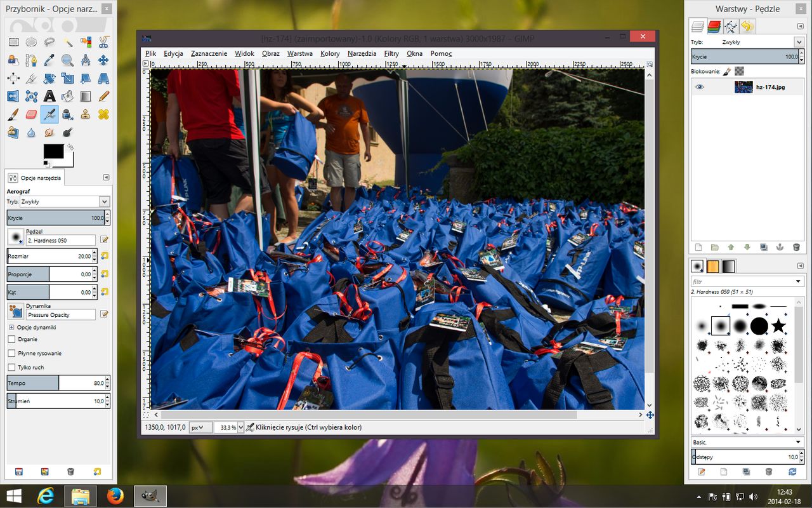The image size is (812, 508).
Task: Open the Plik menu
Action: point(150,53)
